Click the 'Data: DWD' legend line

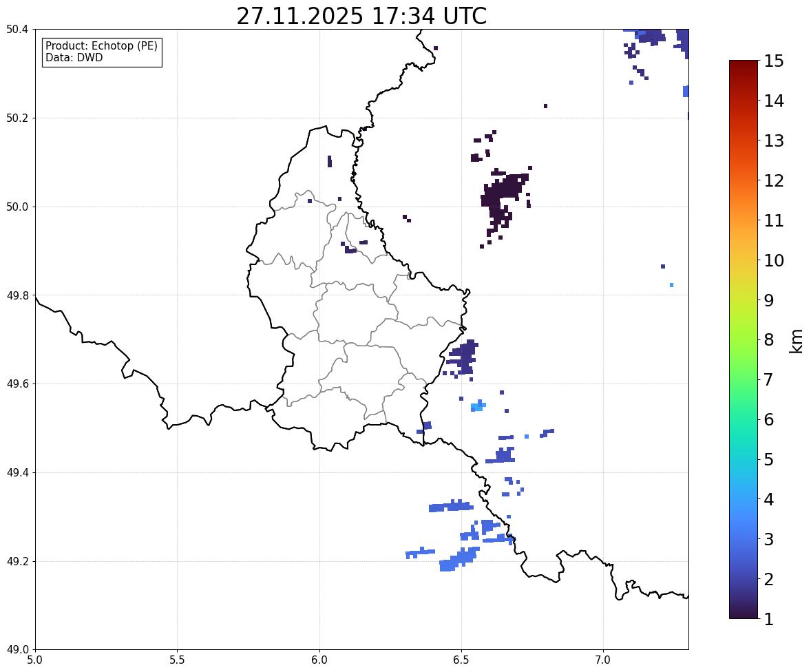(74, 57)
